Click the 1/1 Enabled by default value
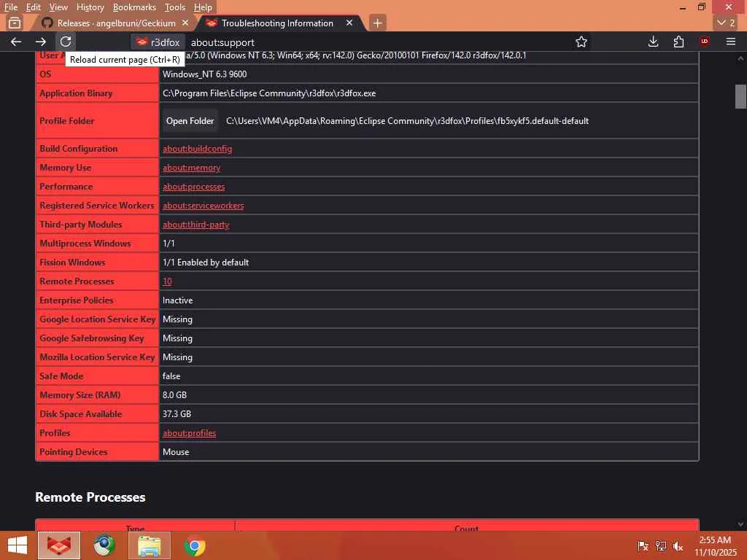747x560 pixels. point(206,262)
